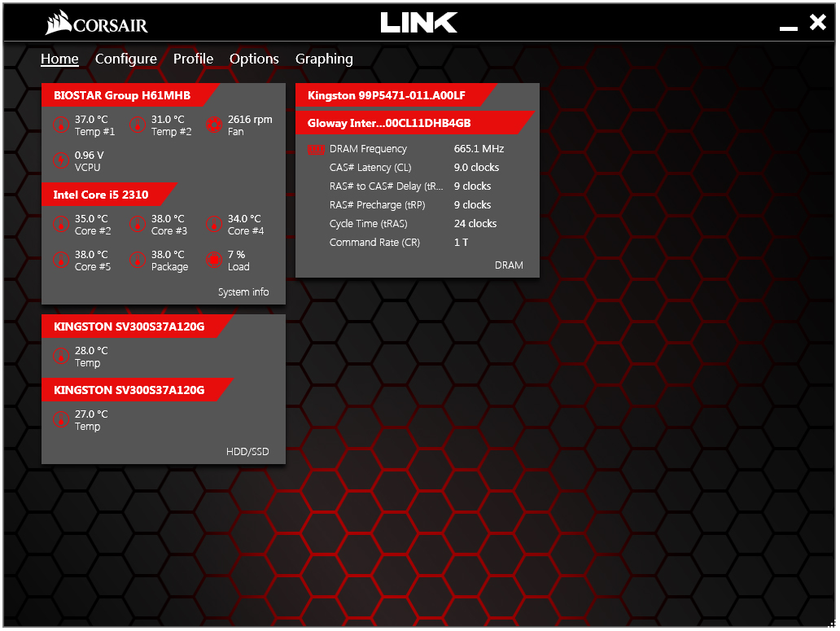Open the Configure menu
Viewport: 840px width, 631px height.
[x=126, y=59]
